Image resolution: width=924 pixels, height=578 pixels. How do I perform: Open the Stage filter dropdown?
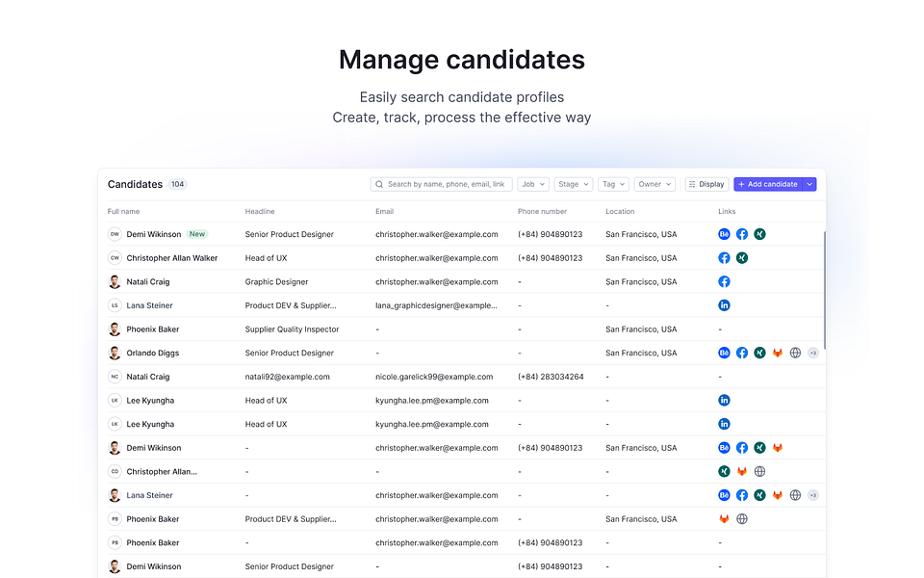(x=573, y=184)
